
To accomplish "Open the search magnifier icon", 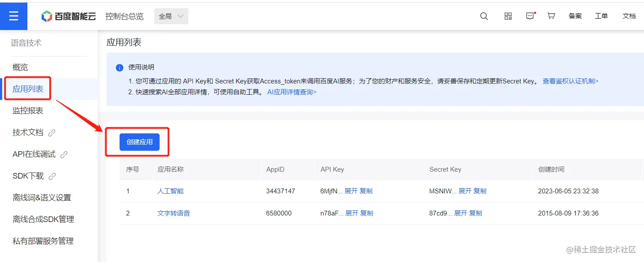I will [x=484, y=16].
